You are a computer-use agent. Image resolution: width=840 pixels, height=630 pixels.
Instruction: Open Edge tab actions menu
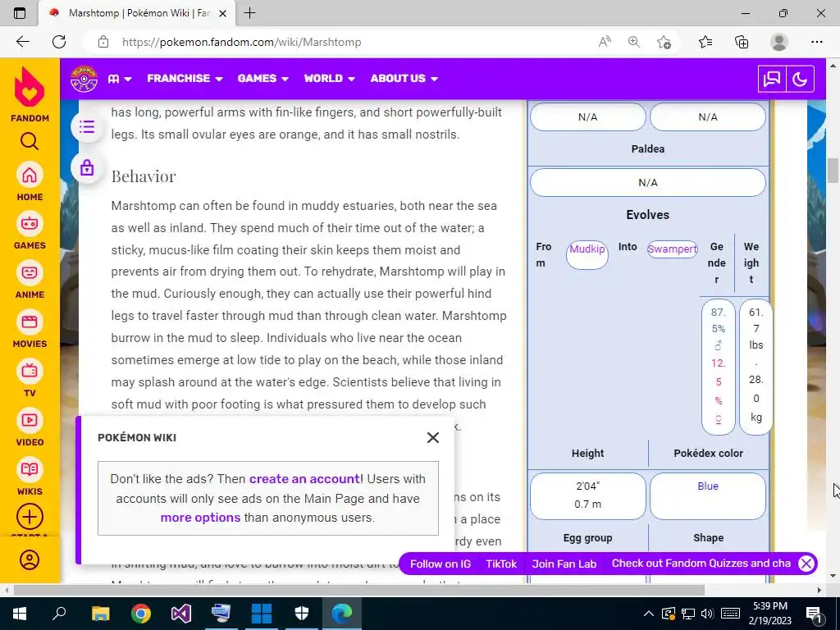coord(20,13)
